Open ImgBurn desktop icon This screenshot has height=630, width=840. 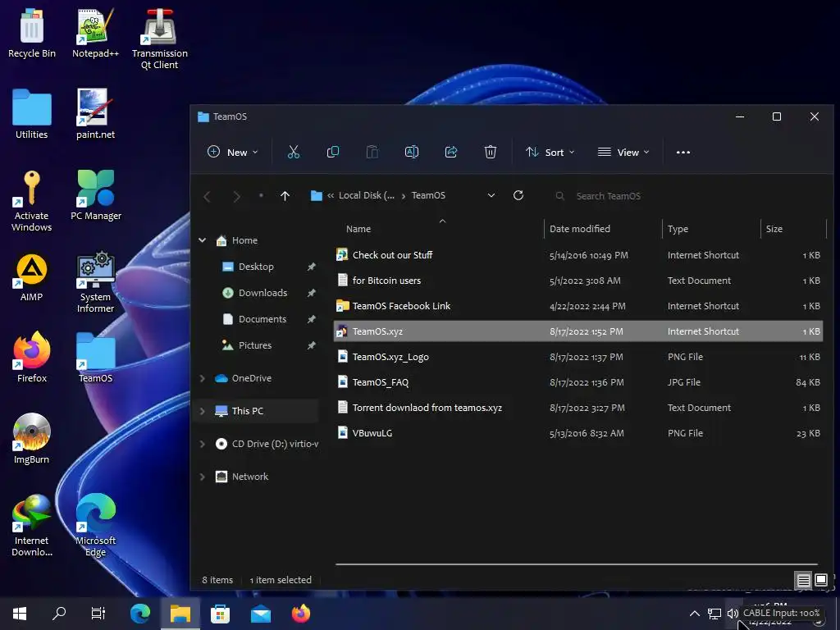click(x=32, y=439)
